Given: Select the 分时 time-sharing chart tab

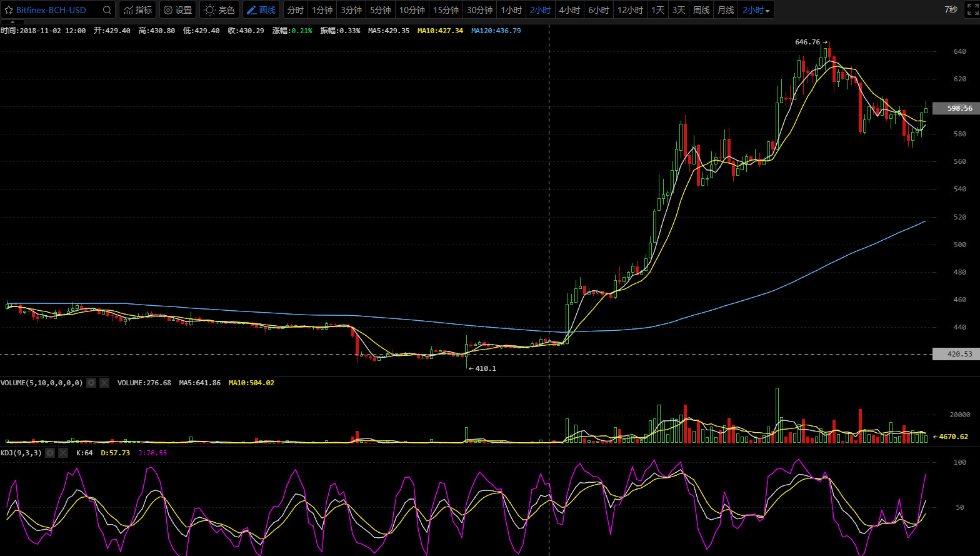Looking at the screenshot, I should [296, 10].
